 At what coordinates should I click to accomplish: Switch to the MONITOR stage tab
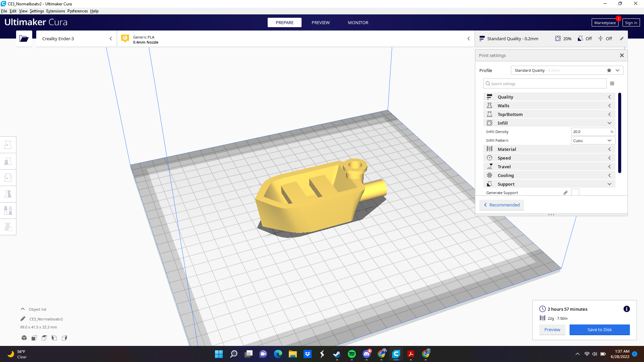click(x=358, y=22)
